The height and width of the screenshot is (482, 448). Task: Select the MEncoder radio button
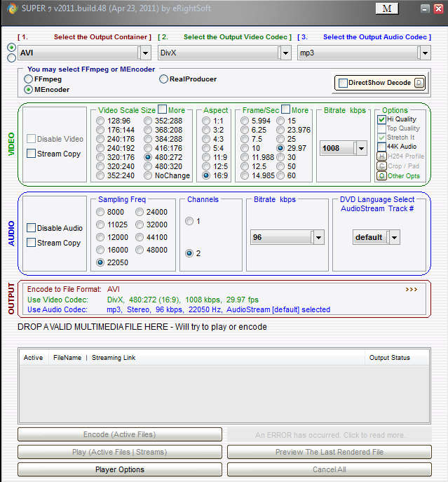point(28,89)
